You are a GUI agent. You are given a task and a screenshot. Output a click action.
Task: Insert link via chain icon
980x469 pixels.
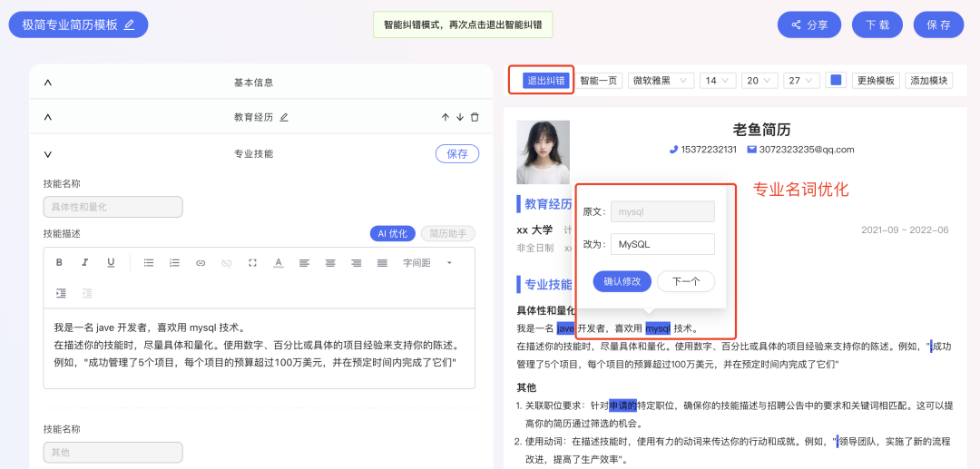click(x=201, y=263)
